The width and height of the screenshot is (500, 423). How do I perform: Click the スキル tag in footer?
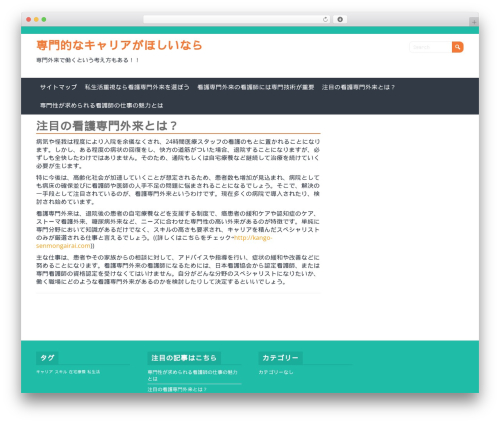(x=61, y=372)
